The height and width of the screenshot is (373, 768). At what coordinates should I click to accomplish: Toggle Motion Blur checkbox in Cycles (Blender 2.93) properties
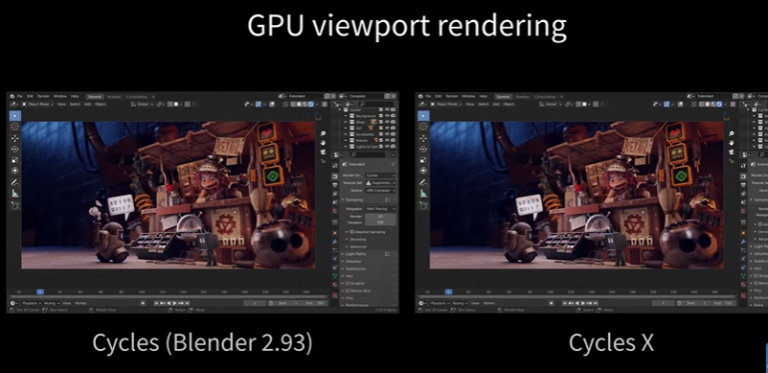click(347, 291)
